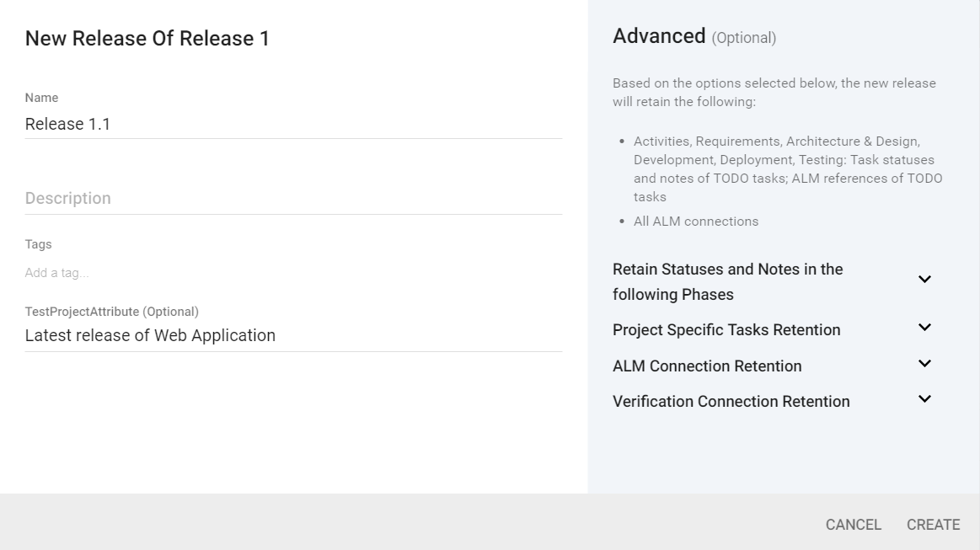Select the New Release Of Release 1 title

[x=147, y=39]
